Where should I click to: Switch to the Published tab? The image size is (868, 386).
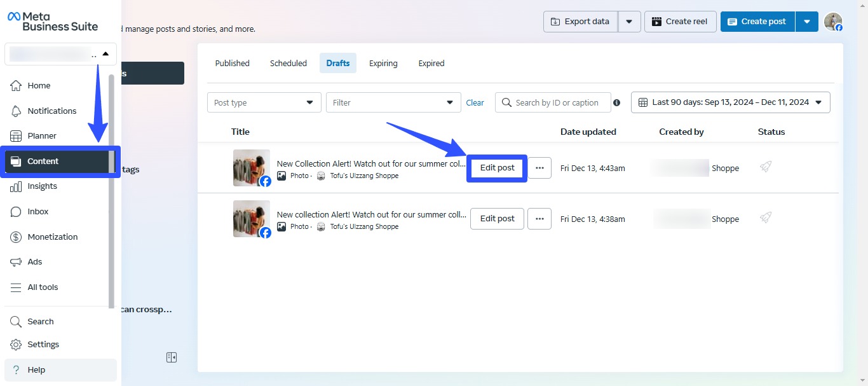tap(232, 64)
